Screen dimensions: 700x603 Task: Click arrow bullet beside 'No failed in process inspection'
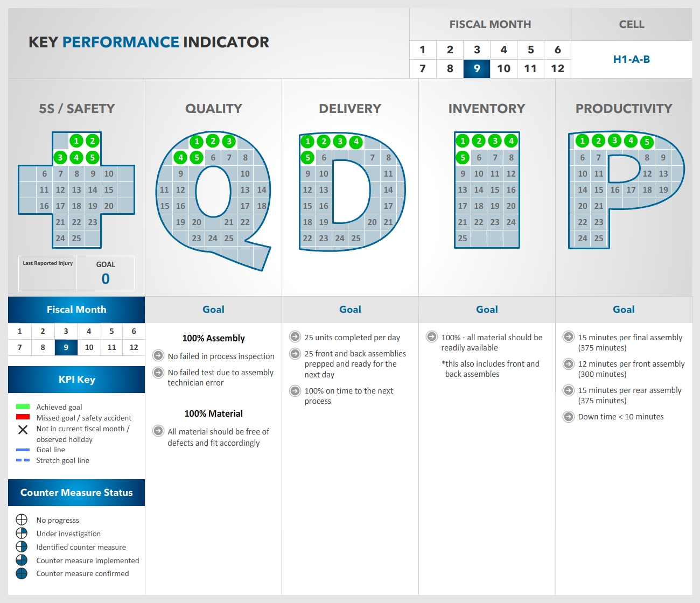(158, 355)
